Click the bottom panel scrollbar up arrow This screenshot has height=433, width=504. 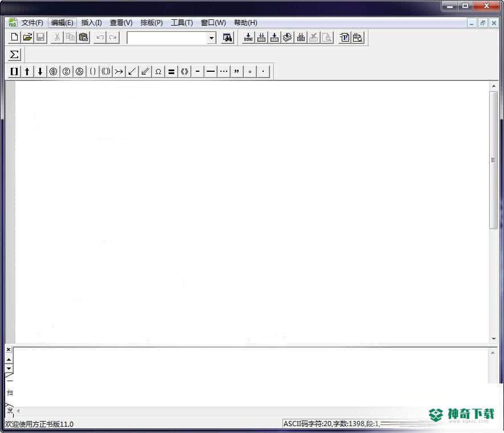(493, 353)
